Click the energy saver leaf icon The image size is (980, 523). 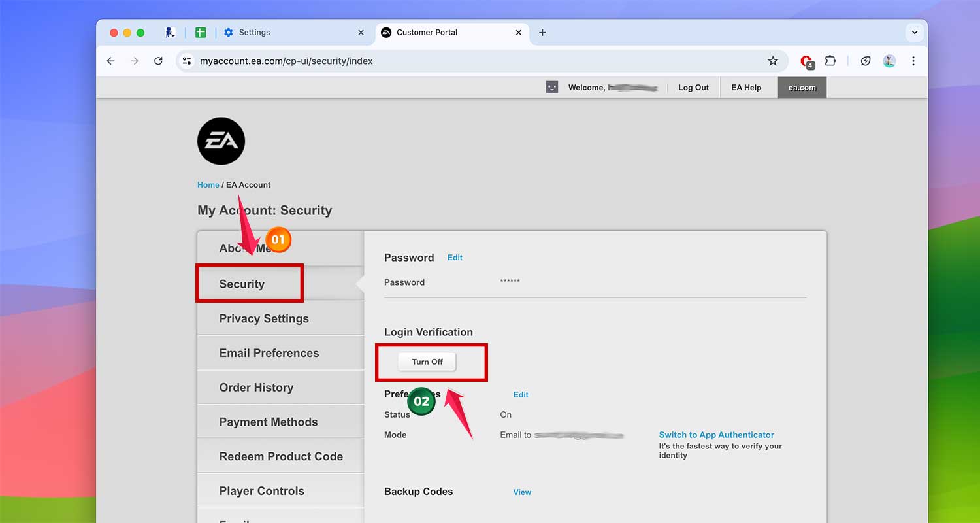pos(865,61)
